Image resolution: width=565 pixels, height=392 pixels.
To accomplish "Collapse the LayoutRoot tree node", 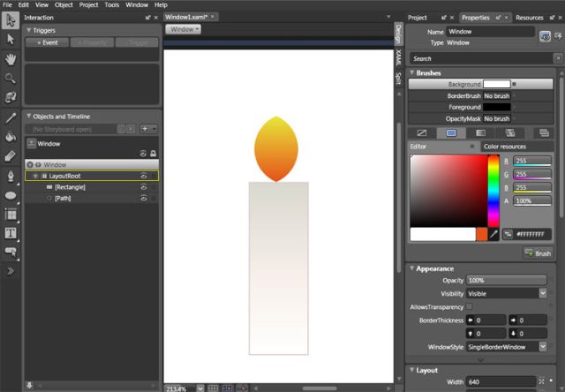I will point(35,176).
